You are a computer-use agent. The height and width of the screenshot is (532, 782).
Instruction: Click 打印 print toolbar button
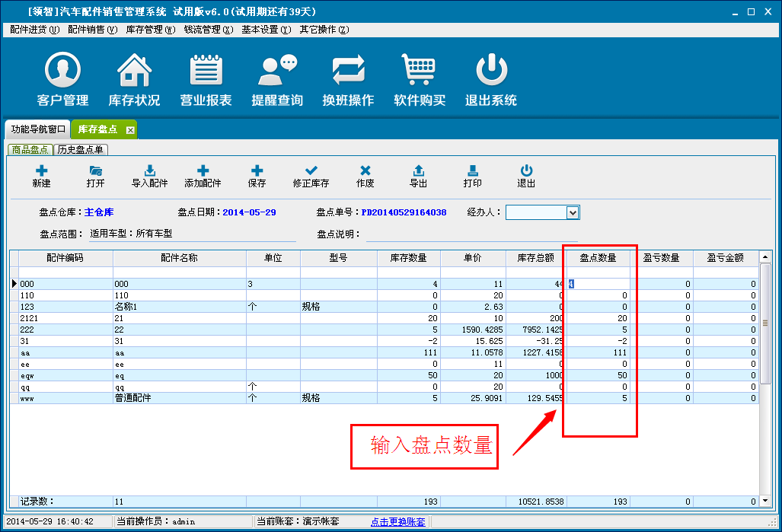pos(472,177)
